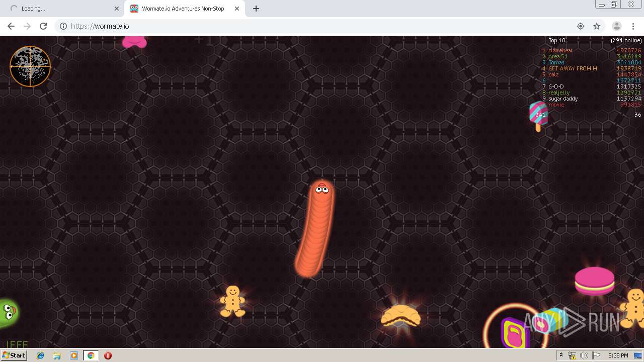Open the Windows Start menu
The width and height of the screenshot is (644, 362).
14,355
